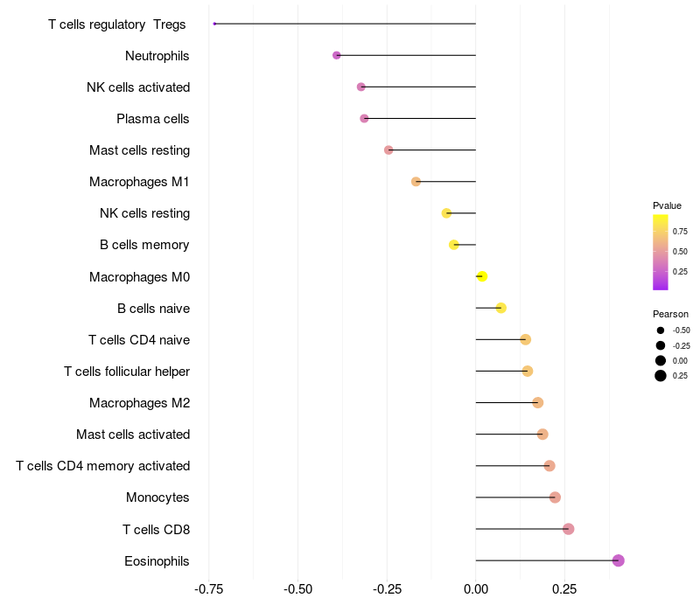The height and width of the screenshot is (612, 700).
Task: Click the -0.25 Pearson legend circle
Action: coord(661,345)
